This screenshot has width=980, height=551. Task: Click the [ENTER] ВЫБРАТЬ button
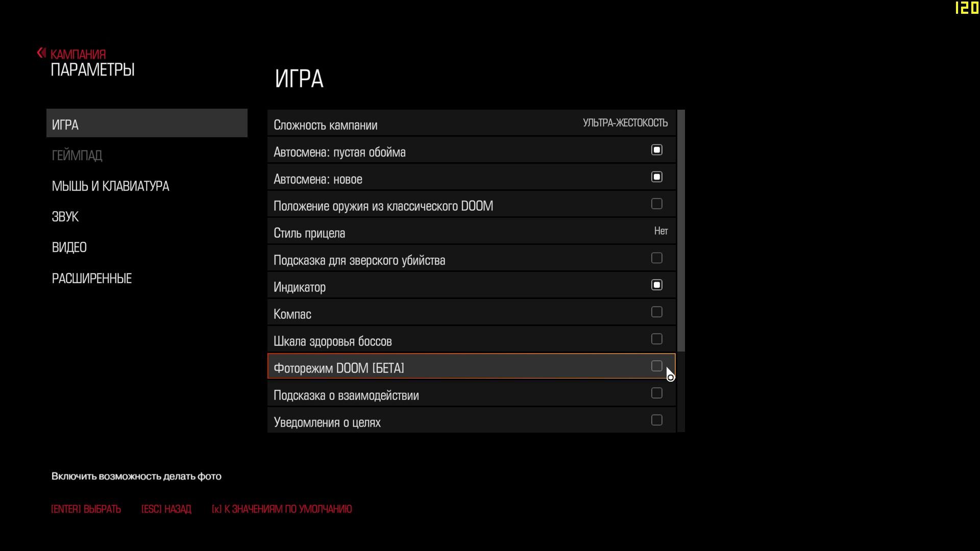click(86, 509)
